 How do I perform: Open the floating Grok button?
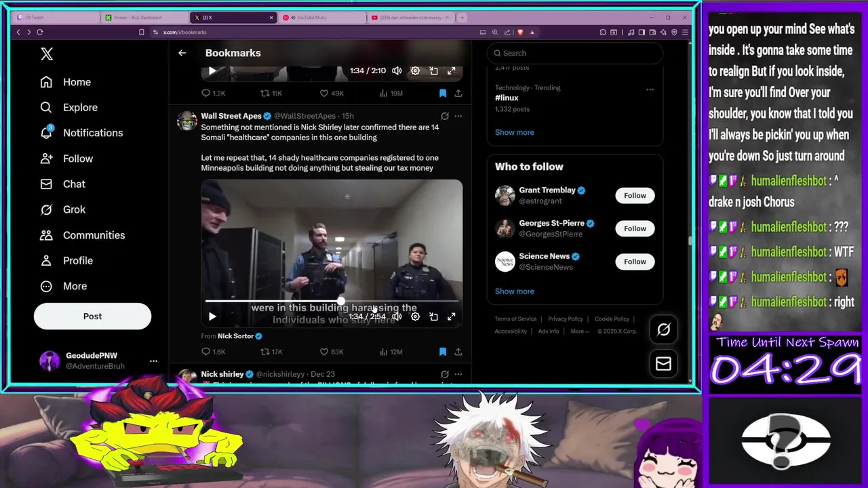pyautogui.click(x=663, y=329)
